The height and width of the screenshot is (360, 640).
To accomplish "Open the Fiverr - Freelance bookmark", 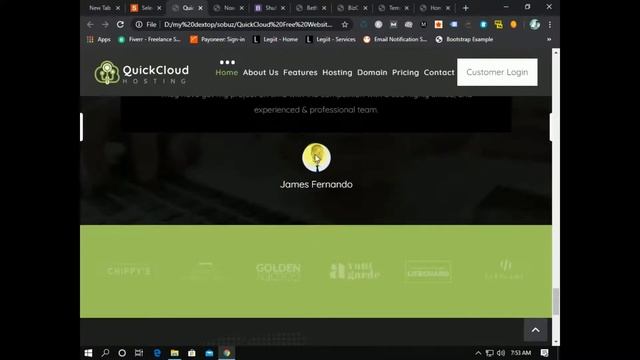I will (x=149, y=39).
